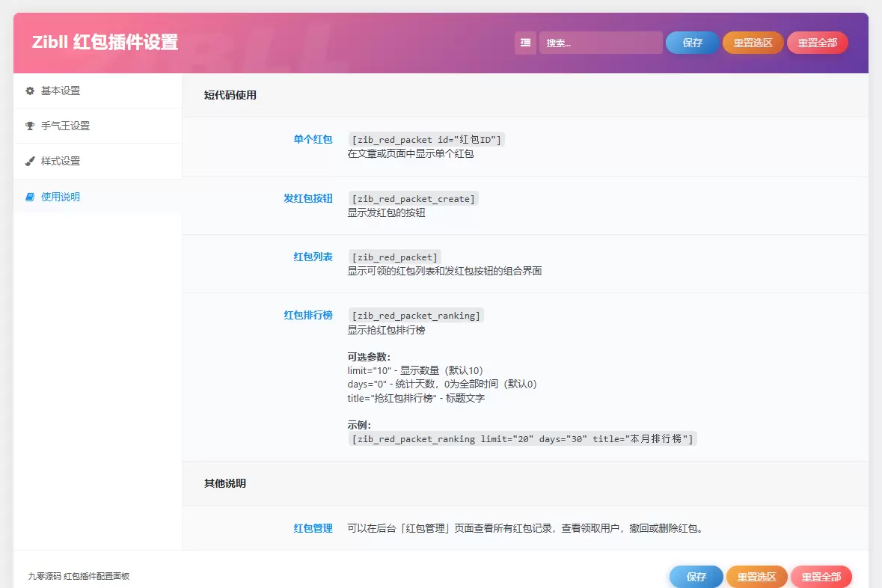Click the bottom 重置全部 button
Viewport: 882px width, 588px height.
[x=821, y=577]
